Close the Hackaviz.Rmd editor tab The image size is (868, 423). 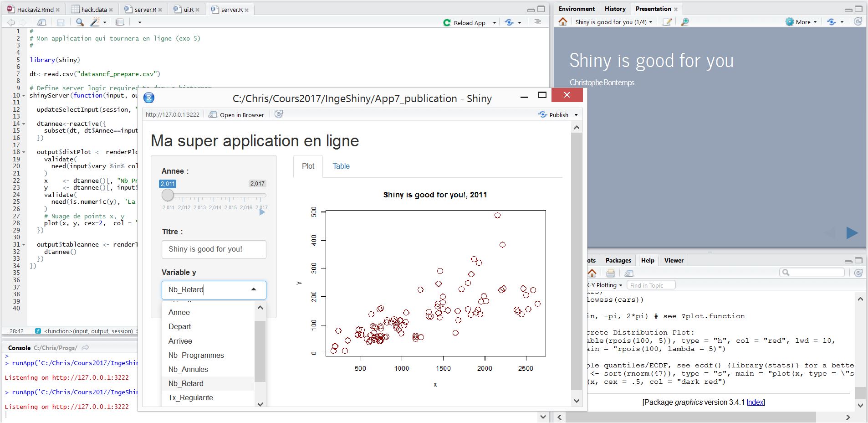click(x=57, y=10)
